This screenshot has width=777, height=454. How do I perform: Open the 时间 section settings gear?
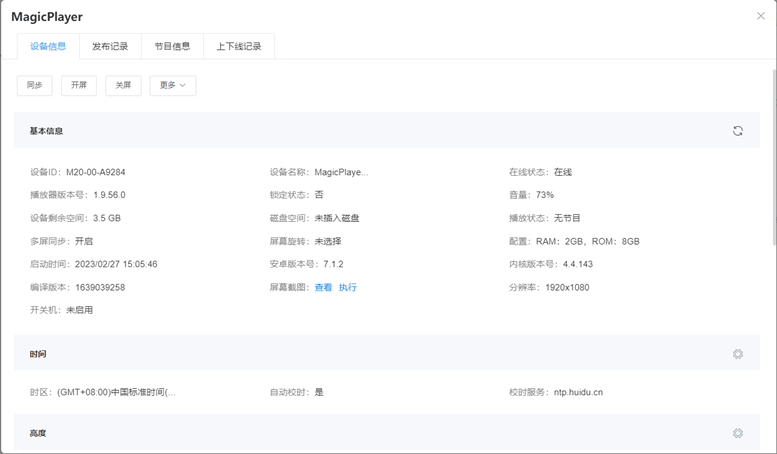737,354
